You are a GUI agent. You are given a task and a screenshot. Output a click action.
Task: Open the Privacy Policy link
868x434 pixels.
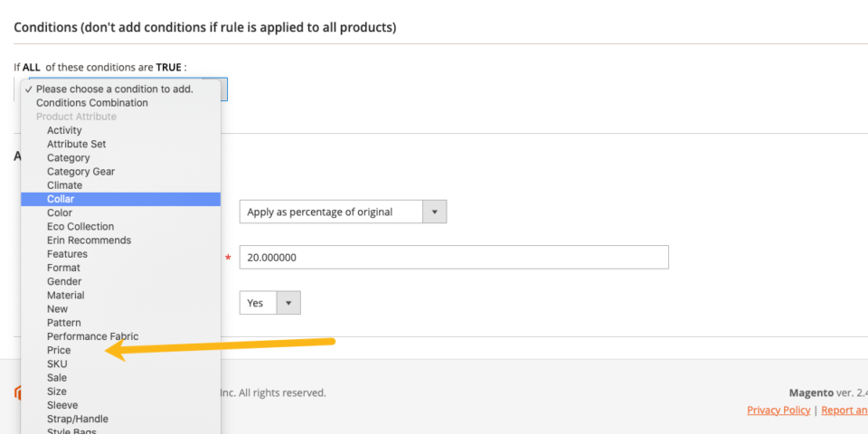pos(778,410)
